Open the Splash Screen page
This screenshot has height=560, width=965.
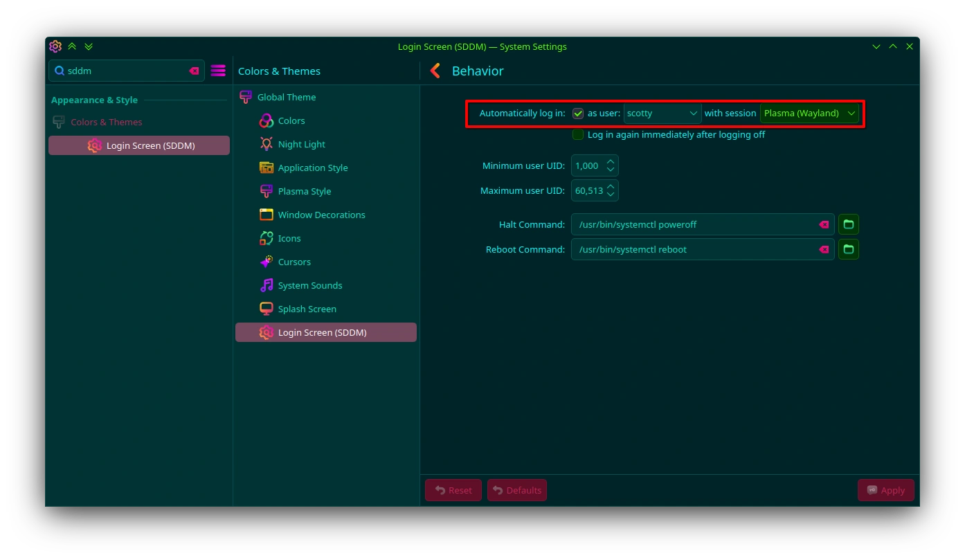326,309
